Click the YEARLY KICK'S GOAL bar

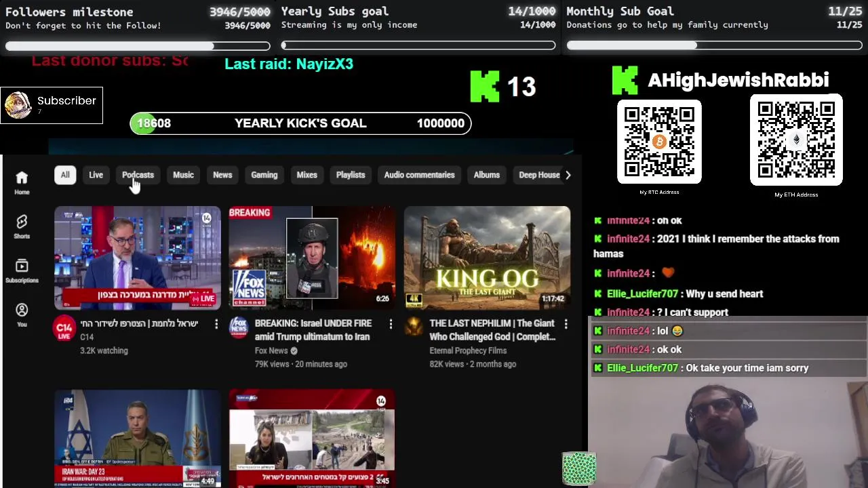point(300,123)
